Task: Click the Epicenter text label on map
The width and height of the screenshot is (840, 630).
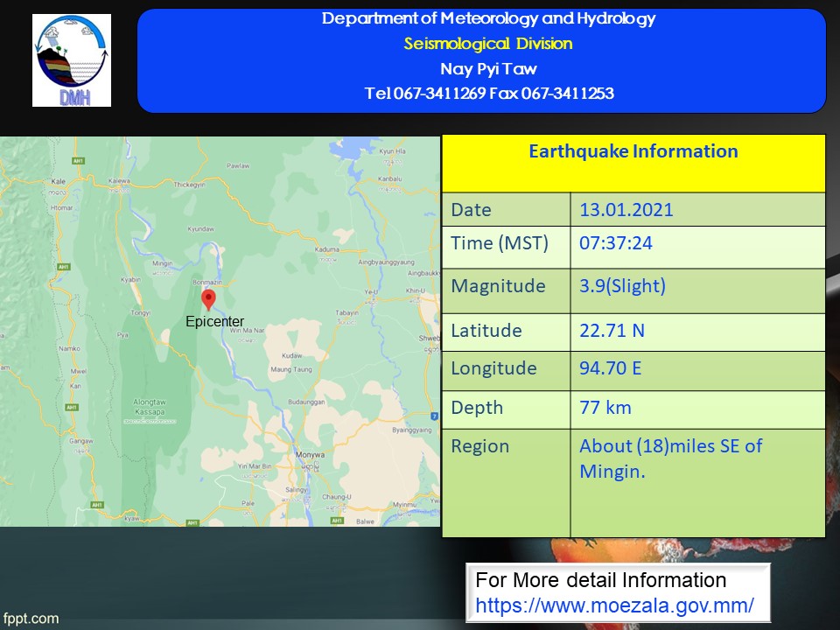Action: coord(215,322)
